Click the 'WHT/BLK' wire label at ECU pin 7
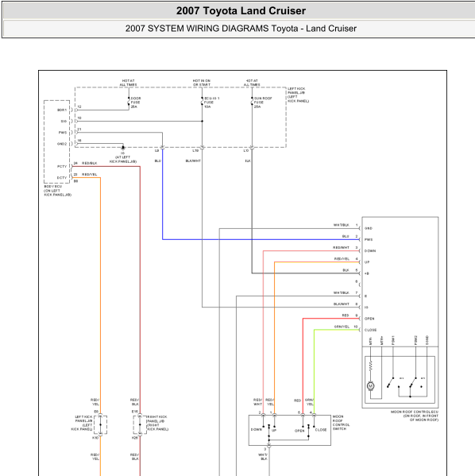475x476 pixels. (341, 293)
